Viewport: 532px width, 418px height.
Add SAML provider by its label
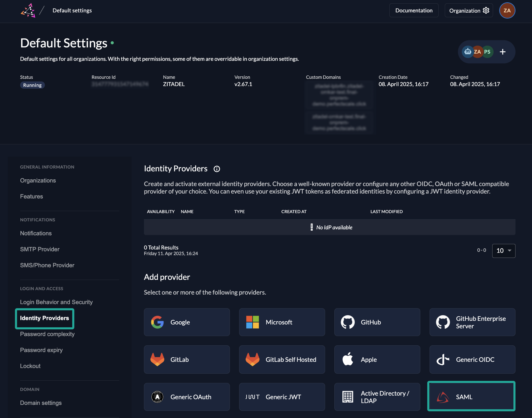click(464, 397)
